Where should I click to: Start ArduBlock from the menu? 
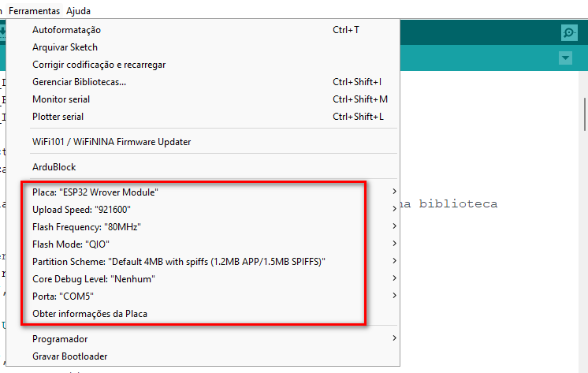pyautogui.click(x=203, y=167)
